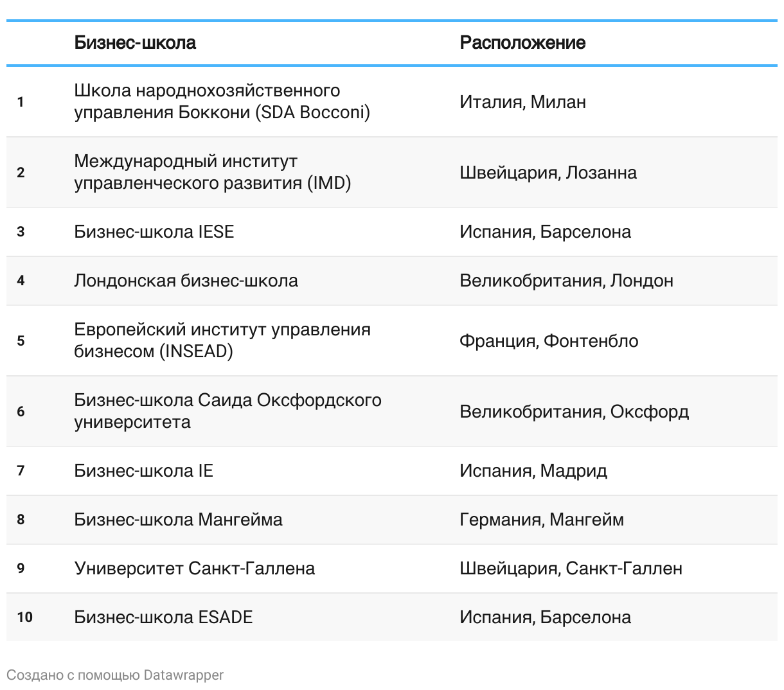Image resolution: width=784 pixels, height=690 pixels.
Task: Select Бизнес-школа IE row
Action: 392,471
